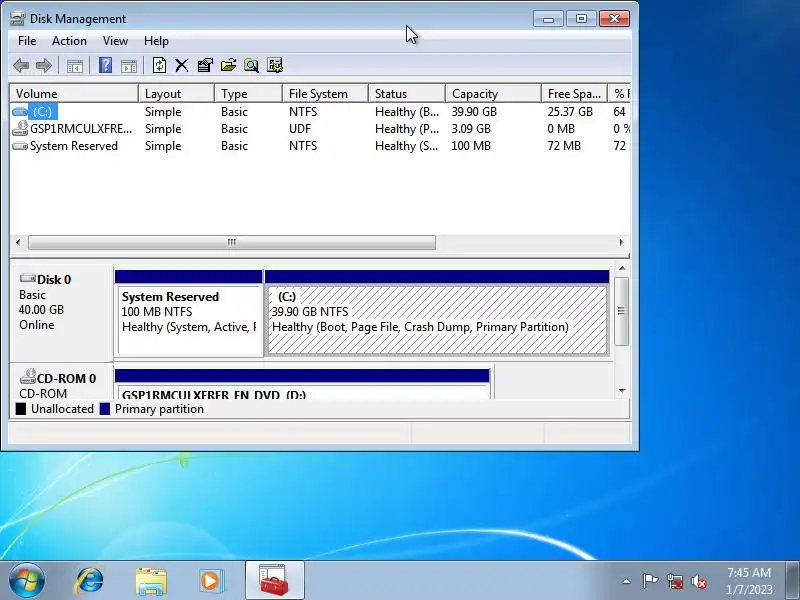Select (C:) partition block in Disk 0
The image size is (800, 600).
pyautogui.click(x=437, y=313)
